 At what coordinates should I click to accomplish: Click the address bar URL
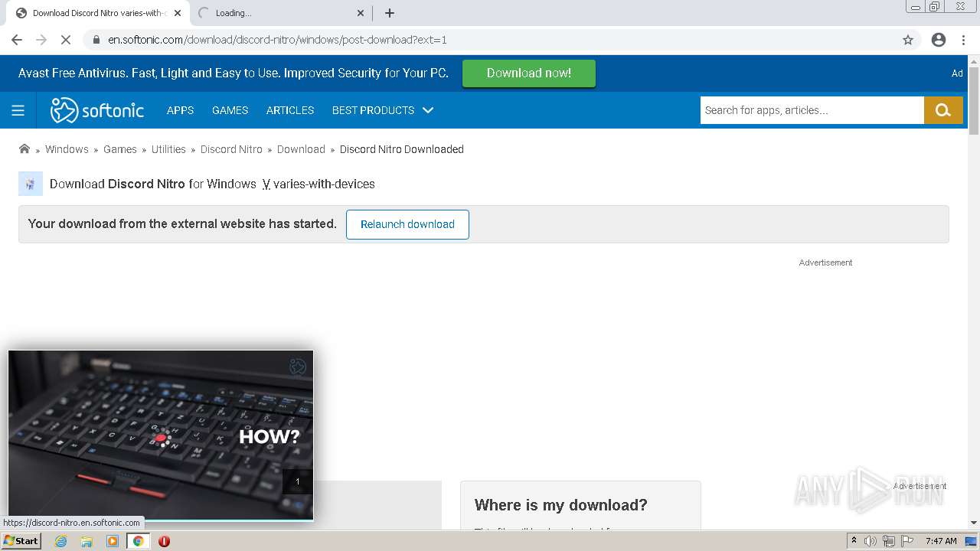277,40
